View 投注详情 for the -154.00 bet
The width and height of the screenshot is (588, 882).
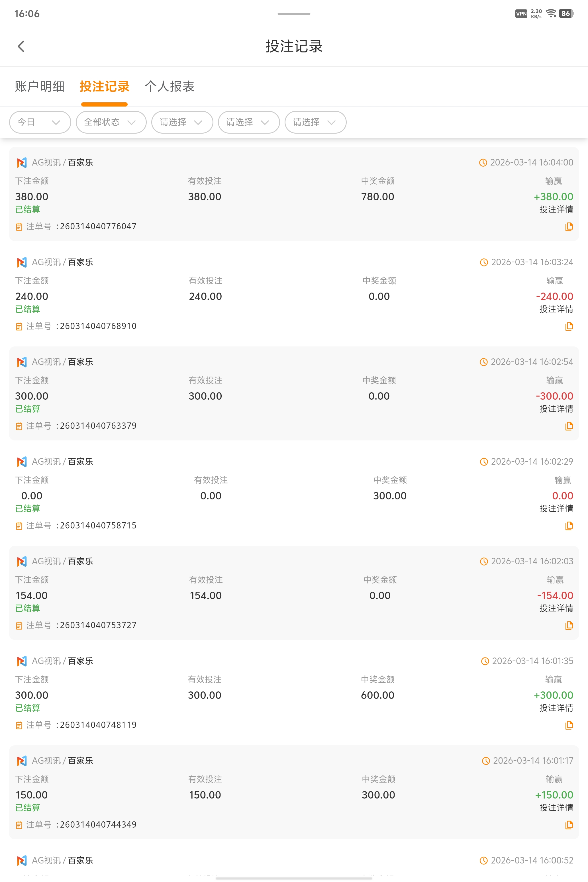(556, 609)
